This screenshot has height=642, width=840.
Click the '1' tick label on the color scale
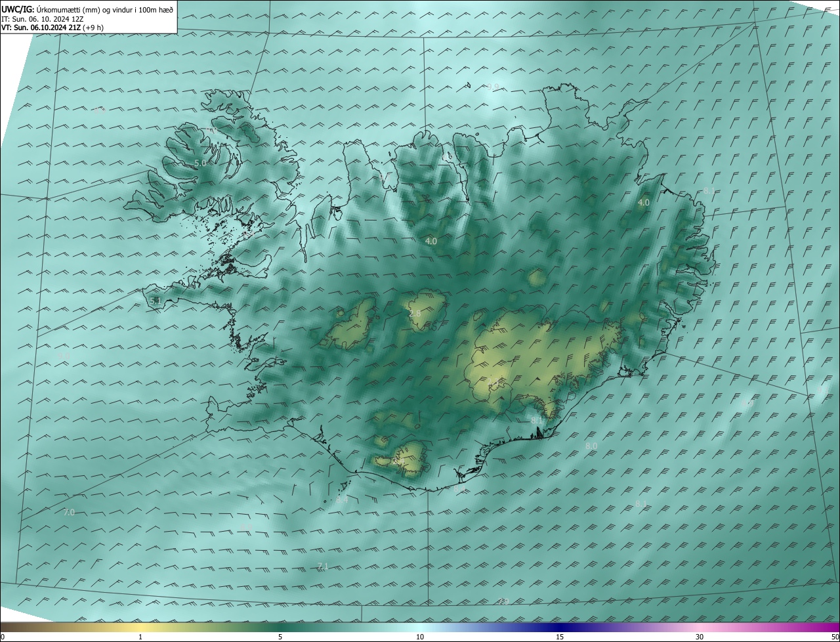click(140, 637)
